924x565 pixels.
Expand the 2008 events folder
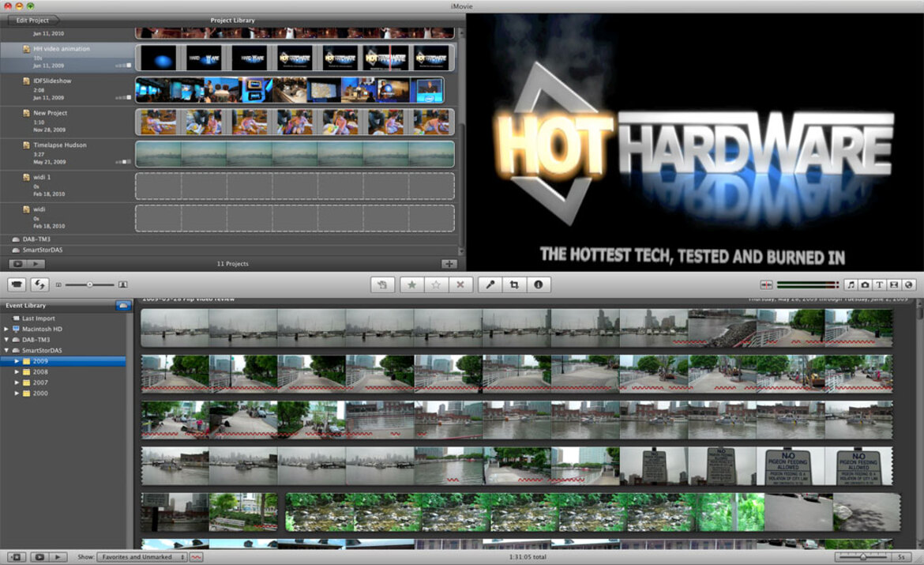click(x=17, y=371)
